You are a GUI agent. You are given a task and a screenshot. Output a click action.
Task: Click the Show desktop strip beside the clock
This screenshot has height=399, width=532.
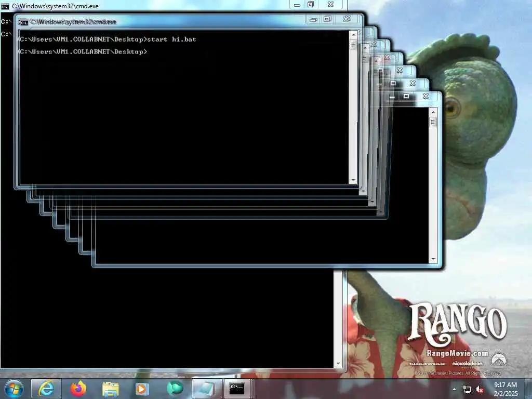(x=528, y=389)
